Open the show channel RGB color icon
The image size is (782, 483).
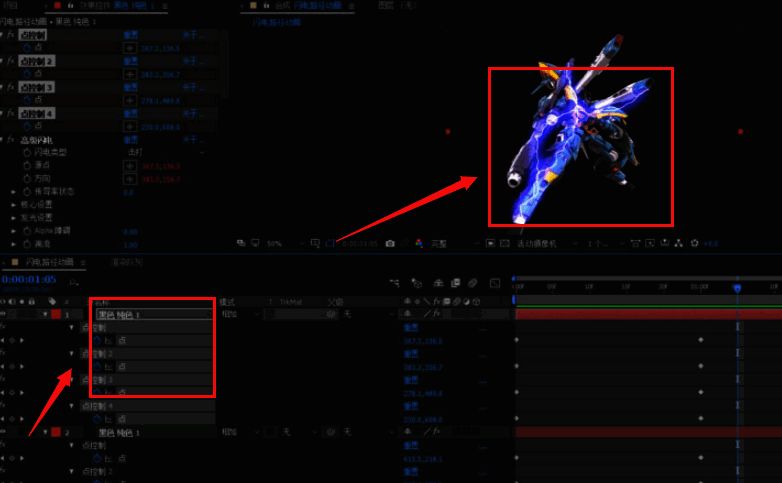point(419,243)
